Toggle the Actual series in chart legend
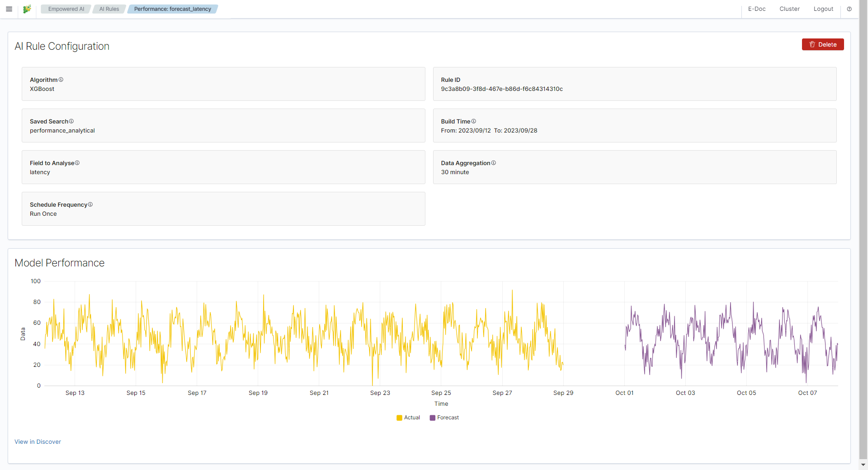Image resolution: width=868 pixels, height=470 pixels. pos(408,418)
